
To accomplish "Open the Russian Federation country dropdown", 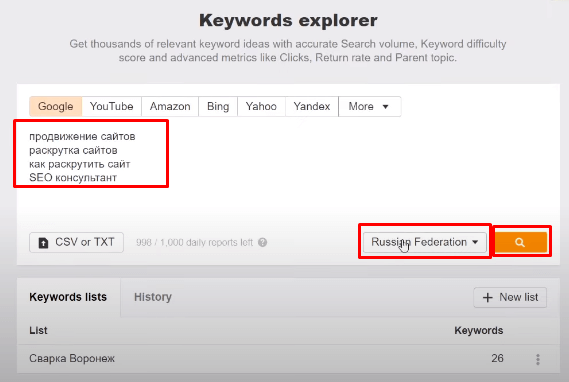I will coord(425,242).
